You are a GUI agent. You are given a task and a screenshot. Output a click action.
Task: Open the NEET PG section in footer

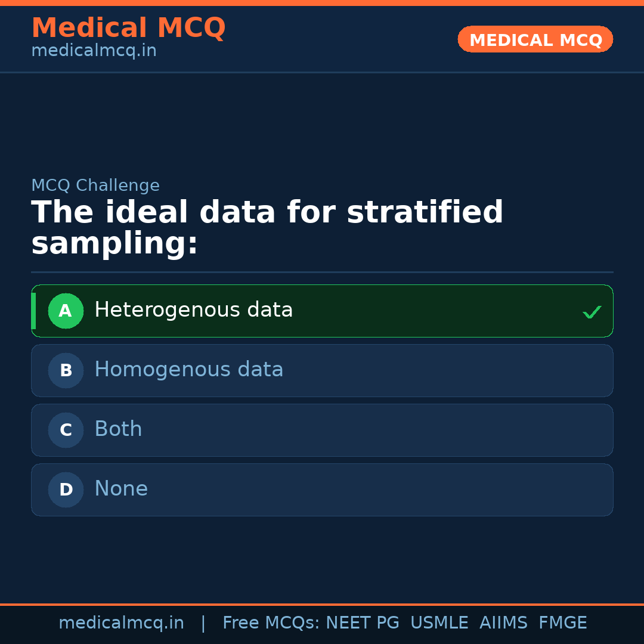[x=362, y=623]
